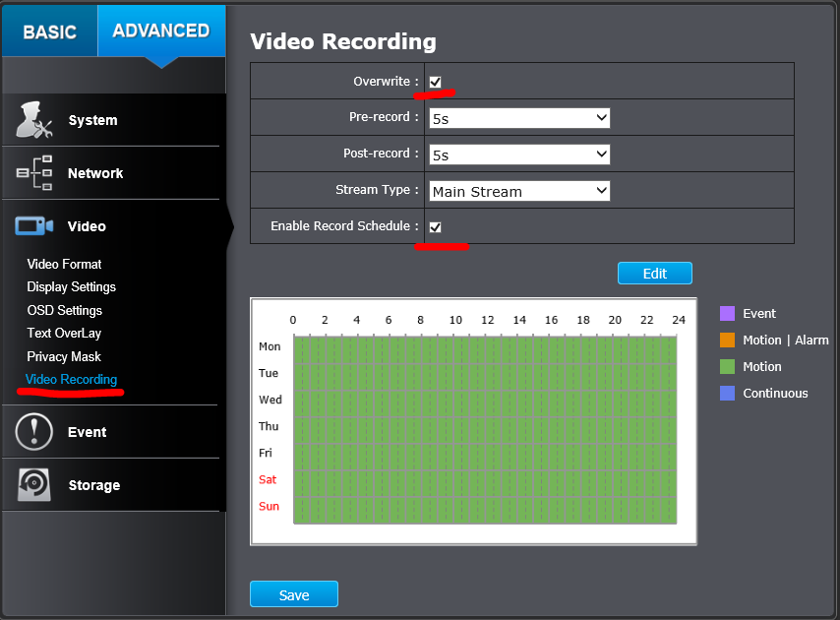Screen dimensions: 840x620
Task: Toggle the Overwrite checkbox
Action: 435,82
